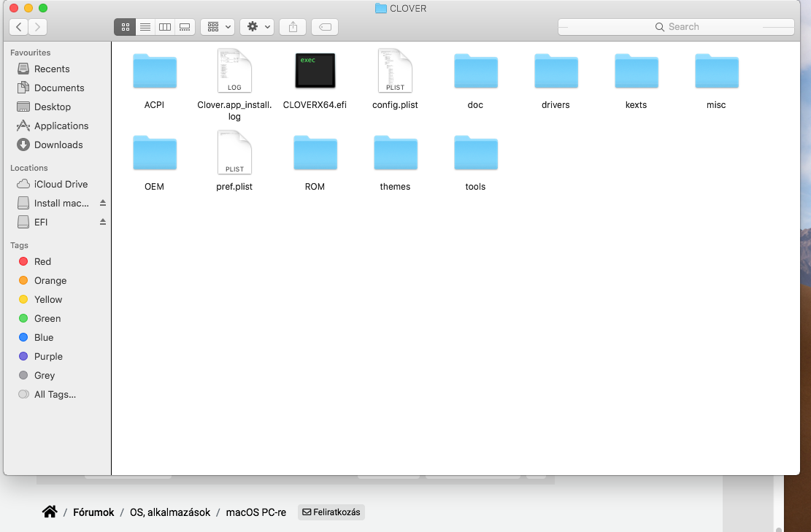The image size is (811, 532).
Task: Go forward with the right arrow
Action: (37, 27)
